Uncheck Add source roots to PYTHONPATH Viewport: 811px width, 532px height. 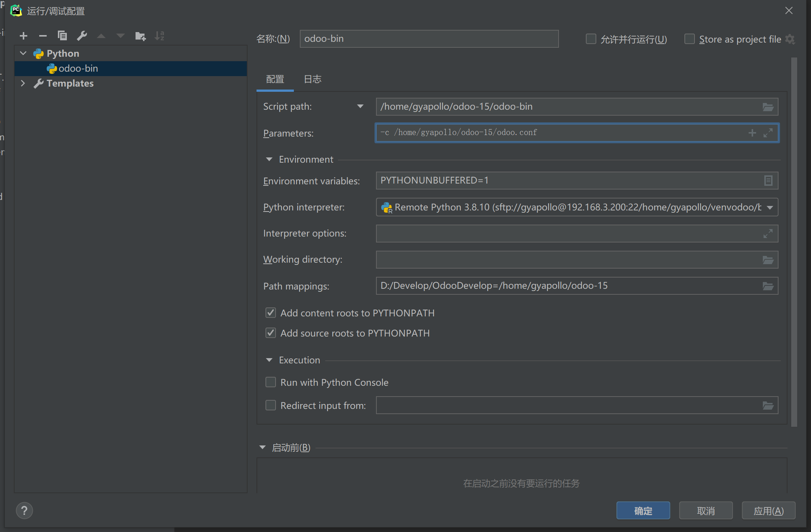click(x=271, y=333)
